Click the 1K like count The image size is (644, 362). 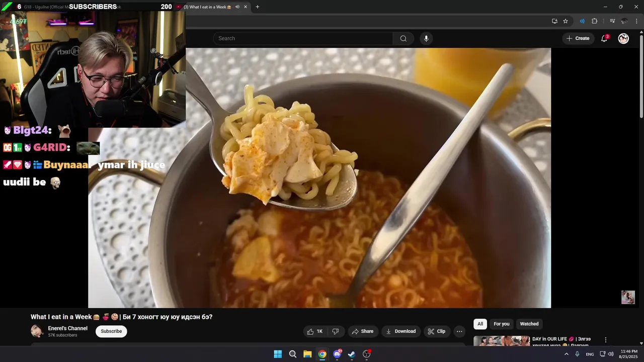(x=319, y=331)
